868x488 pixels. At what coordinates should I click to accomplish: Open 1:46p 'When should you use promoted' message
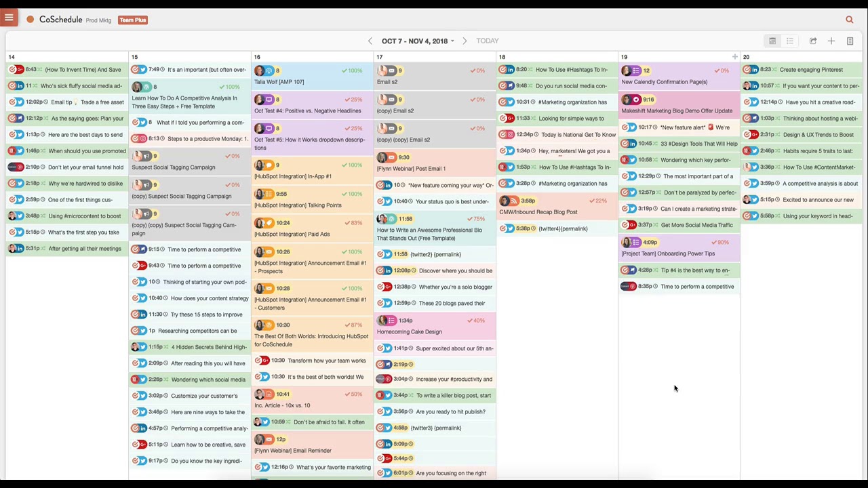(x=66, y=151)
